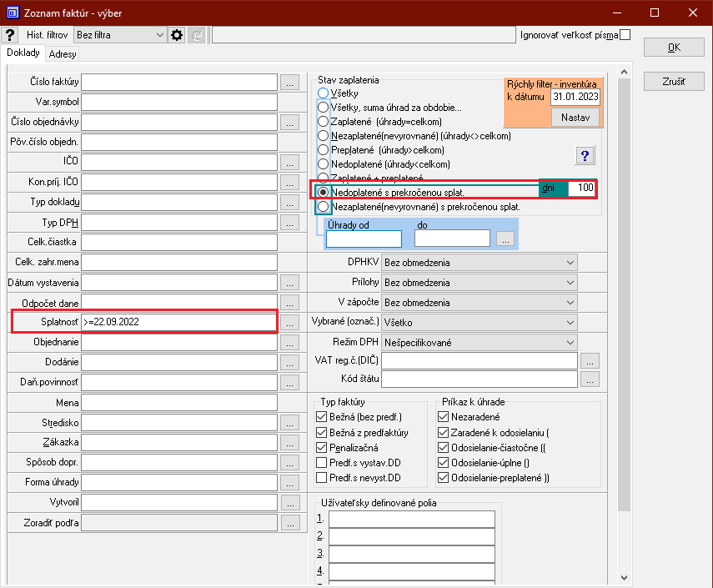Screen dimensions: 713x588
Task: Click the Var.symbol input field
Action: [x=179, y=102]
